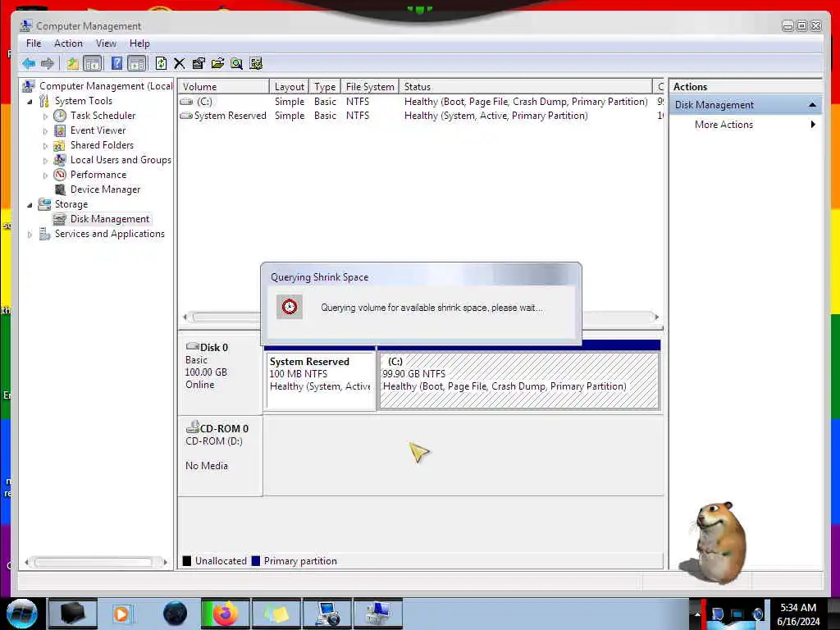Open Help via the blue question mark icon

tap(116, 64)
